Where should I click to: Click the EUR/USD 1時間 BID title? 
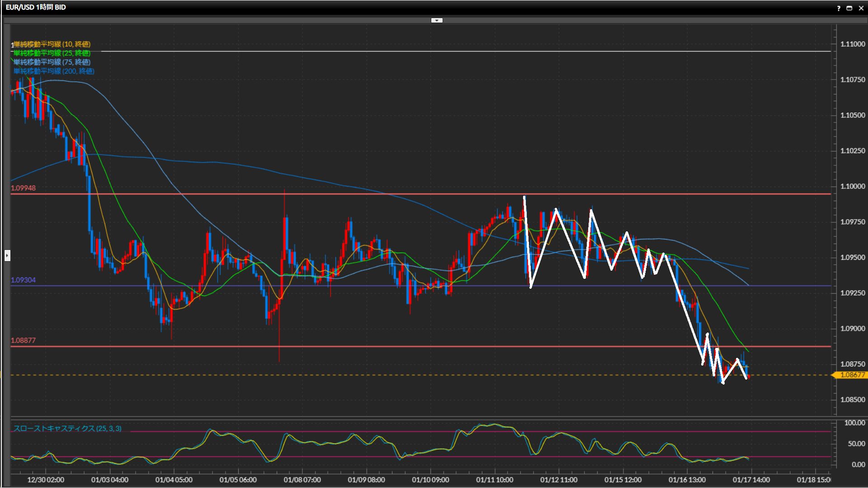coord(36,7)
